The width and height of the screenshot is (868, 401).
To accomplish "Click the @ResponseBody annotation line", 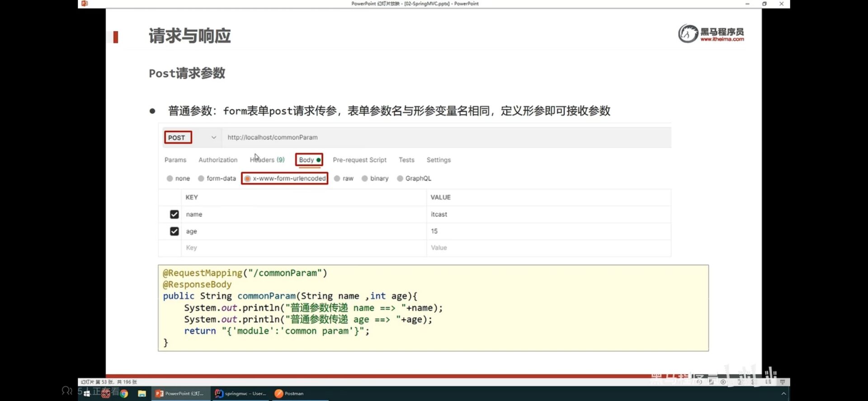I will [x=197, y=285].
